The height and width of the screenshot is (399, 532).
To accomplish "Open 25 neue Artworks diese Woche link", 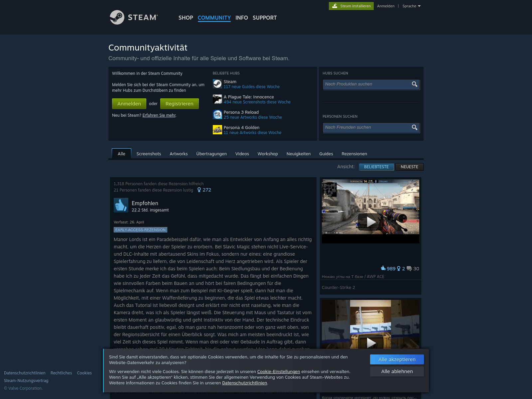I will [253, 117].
